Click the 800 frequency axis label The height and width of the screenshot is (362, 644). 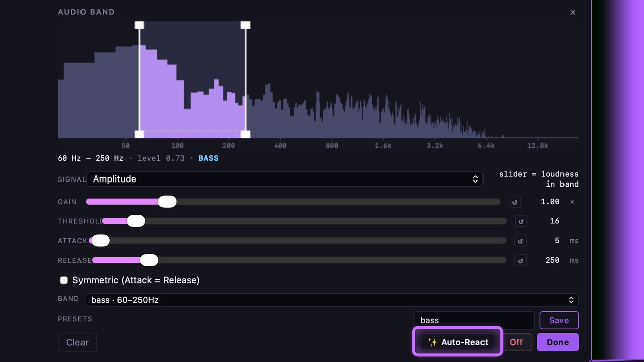(332, 146)
